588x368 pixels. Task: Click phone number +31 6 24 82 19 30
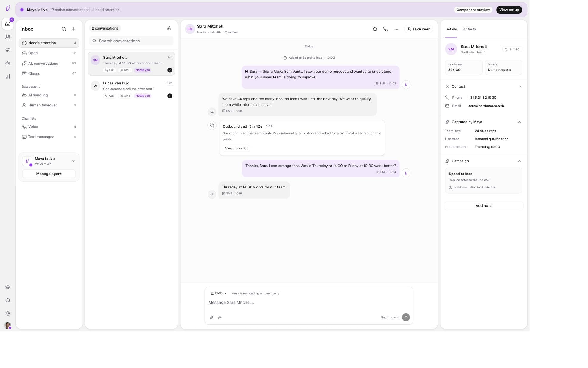pyautogui.click(x=482, y=98)
